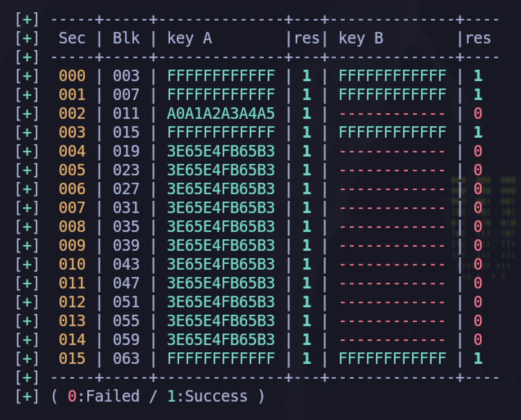The height and width of the screenshot is (420, 521).
Task: Click sector number 015
Action: point(72,359)
